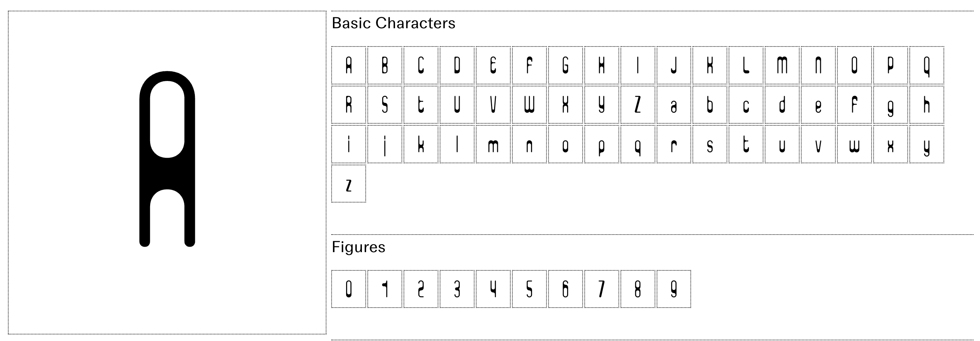Click the large A glyph preview
The width and height of the screenshot is (980, 341).
(167, 159)
